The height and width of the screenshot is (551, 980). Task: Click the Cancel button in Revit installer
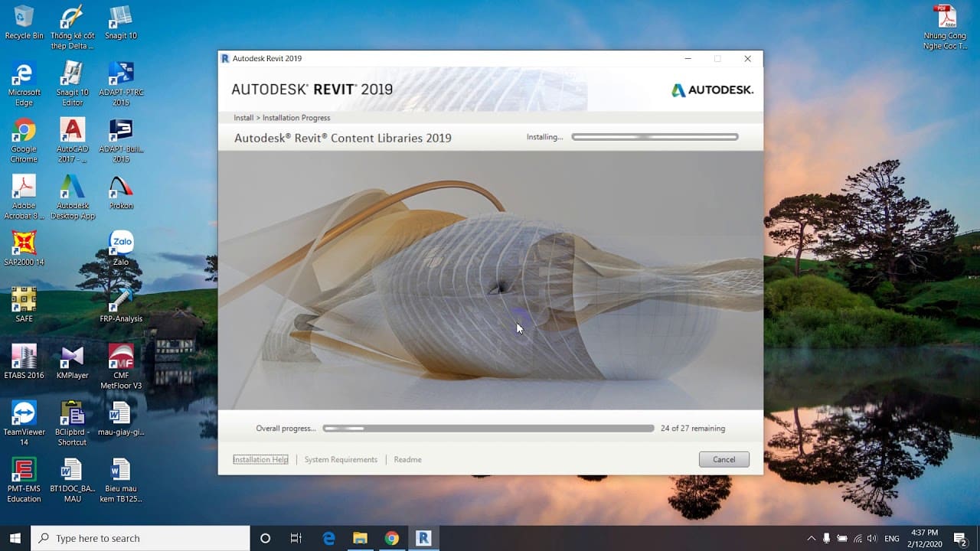[x=724, y=459]
